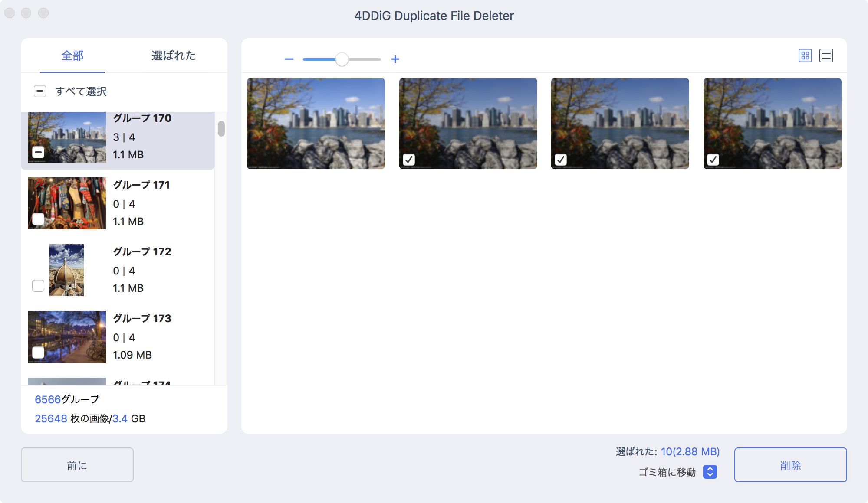Toggle the すべて選択 select-all checkbox

click(40, 91)
